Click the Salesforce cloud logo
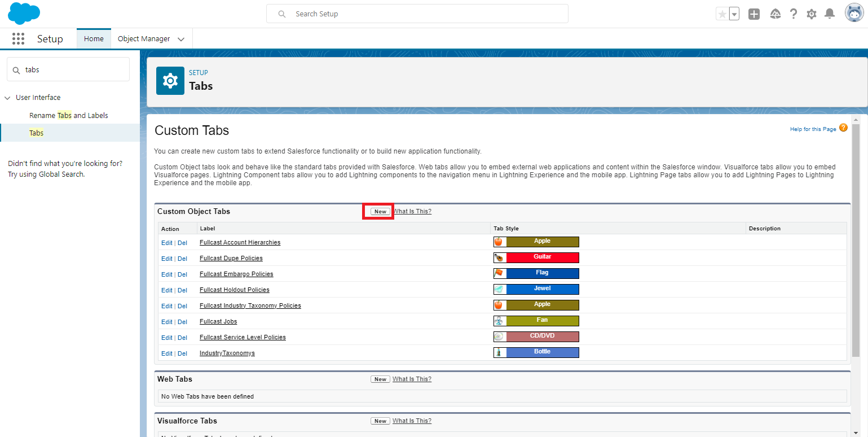The width and height of the screenshot is (868, 437). point(24,14)
